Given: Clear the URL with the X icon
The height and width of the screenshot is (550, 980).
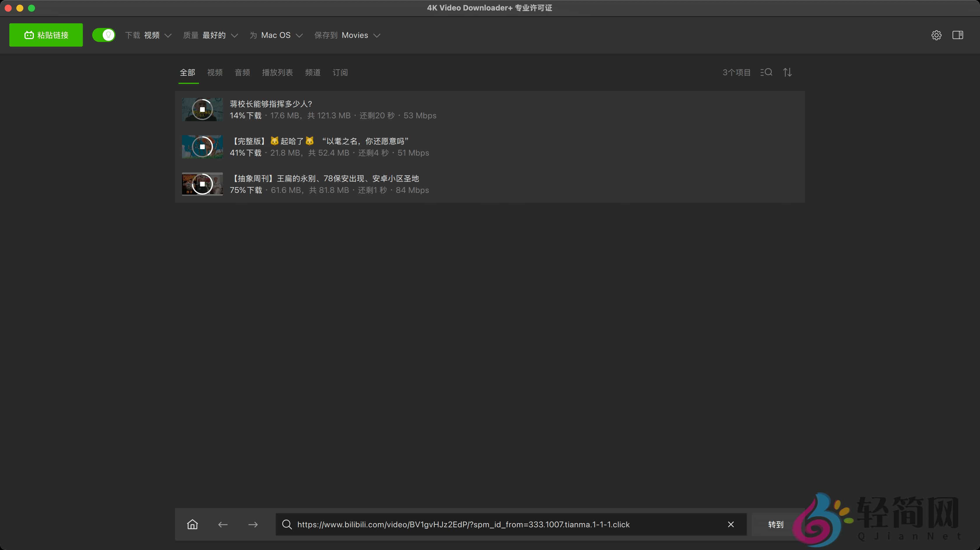Looking at the screenshot, I should click(731, 524).
